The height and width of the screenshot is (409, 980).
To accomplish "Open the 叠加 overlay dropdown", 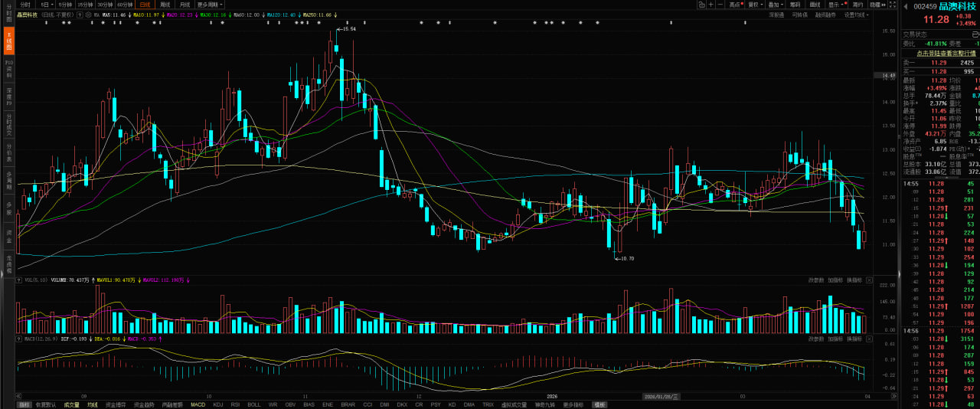I will click(x=776, y=5).
